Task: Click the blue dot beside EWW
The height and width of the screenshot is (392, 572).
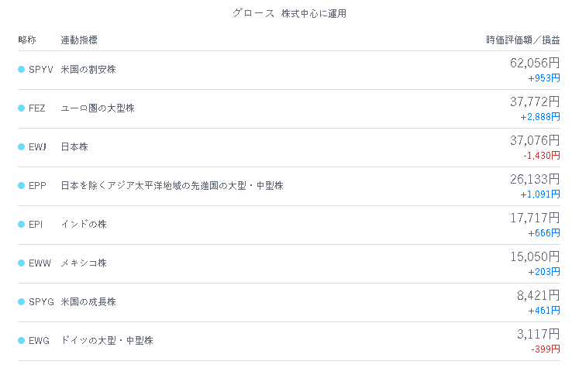Action: [x=21, y=263]
